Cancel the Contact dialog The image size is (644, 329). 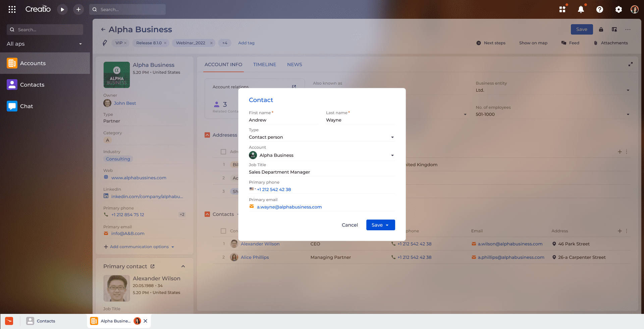tap(350, 225)
